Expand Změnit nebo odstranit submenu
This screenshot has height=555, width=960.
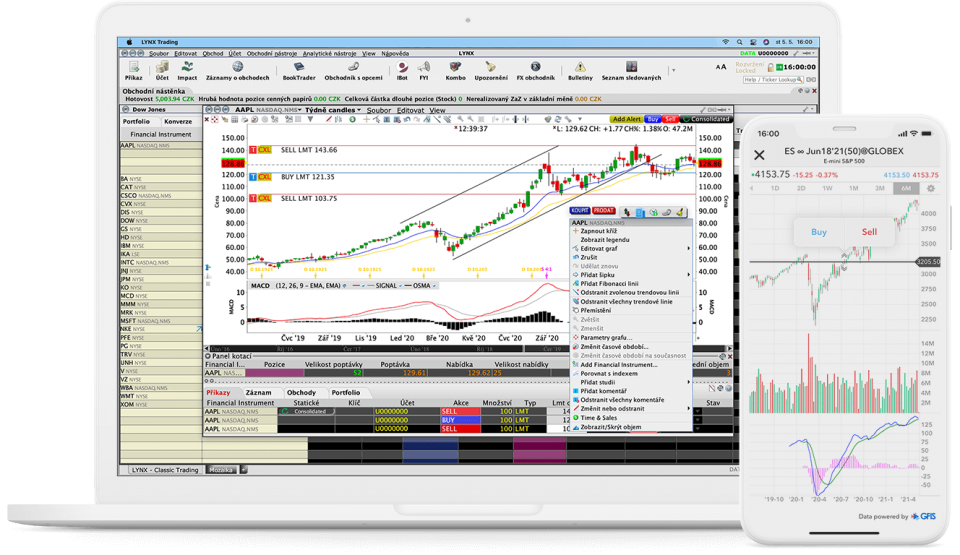pyautogui.click(x=631, y=409)
